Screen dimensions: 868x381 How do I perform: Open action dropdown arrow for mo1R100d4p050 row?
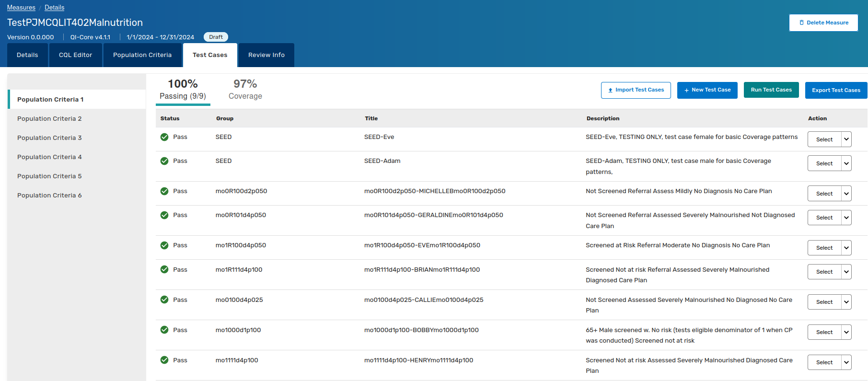coord(846,248)
